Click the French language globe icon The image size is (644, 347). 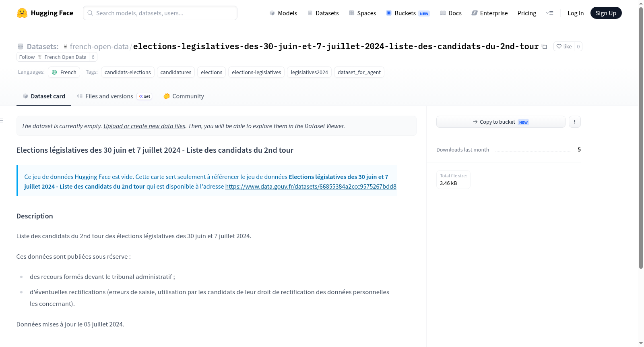54,72
